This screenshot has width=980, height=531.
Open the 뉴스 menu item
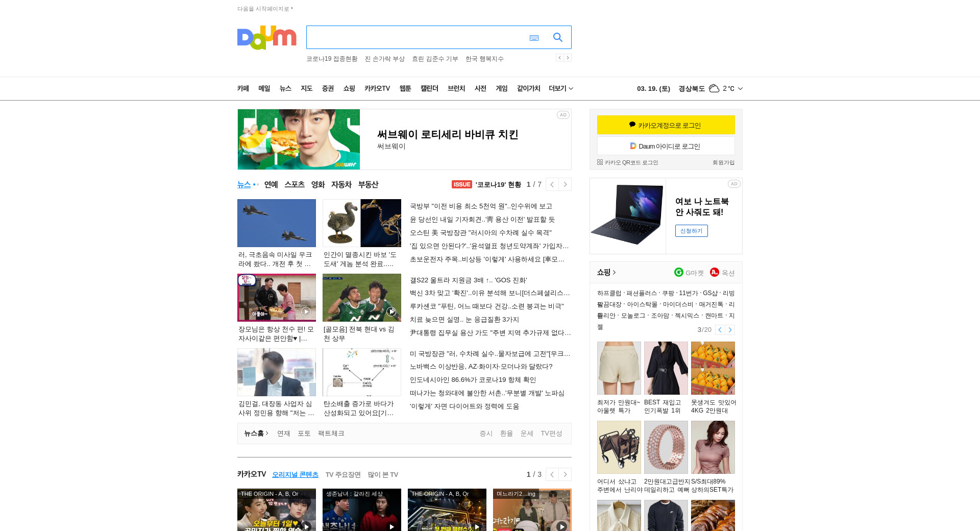click(x=285, y=88)
